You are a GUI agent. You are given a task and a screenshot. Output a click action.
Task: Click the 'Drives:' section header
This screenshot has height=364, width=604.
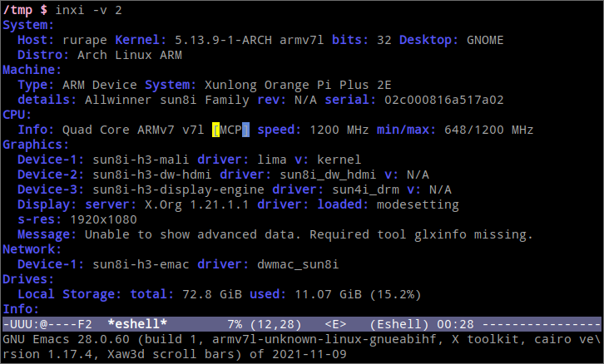click(x=28, y=279)
